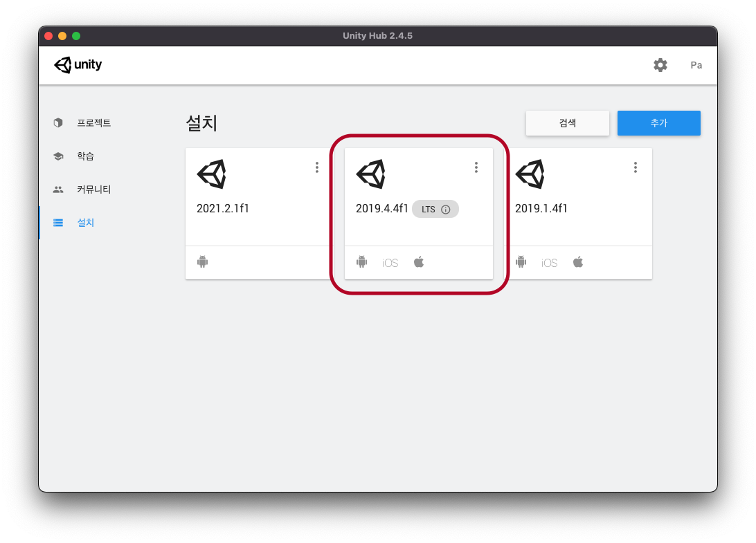Click the Unity cube icon on 2019.4.4f1 card
Viewport: 756px width, 543px height.
coord(371,174)
